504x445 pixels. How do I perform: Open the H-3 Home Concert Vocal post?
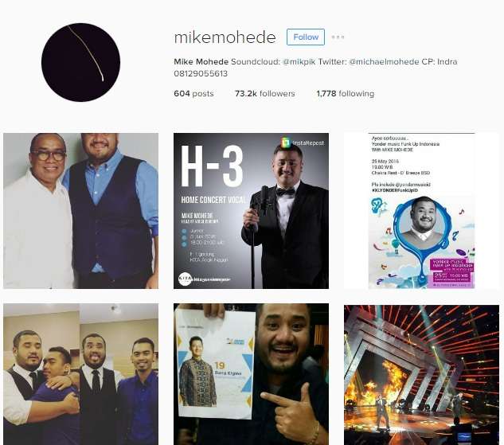coord(251,211)
